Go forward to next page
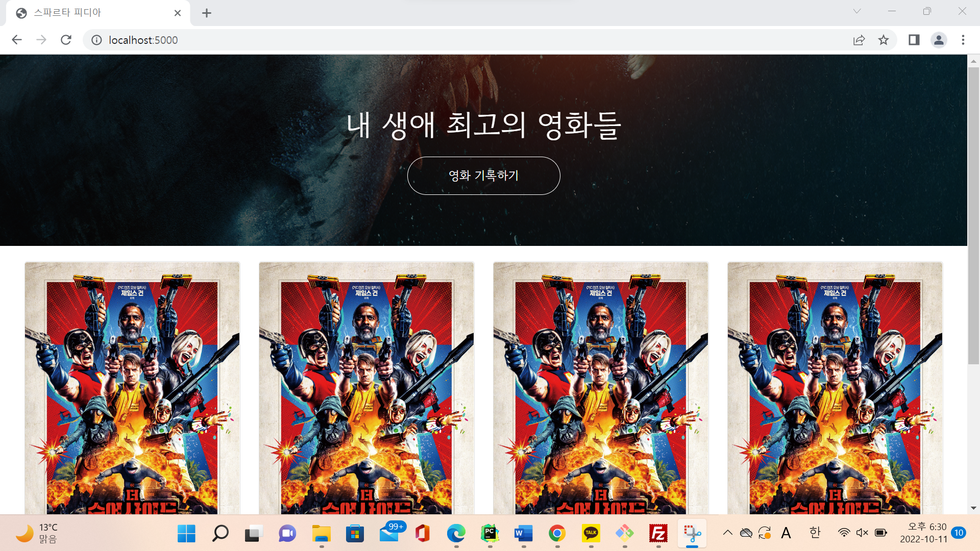The image size is (980, 551). point(41,40)
